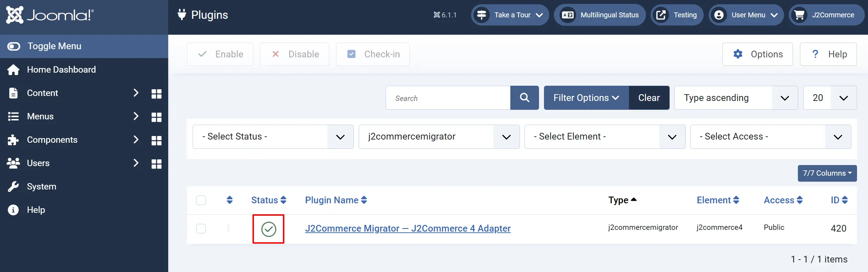Click the '1 - 1 / 1 items' counter
The image size is (868, 272).
tap(819, 259)
